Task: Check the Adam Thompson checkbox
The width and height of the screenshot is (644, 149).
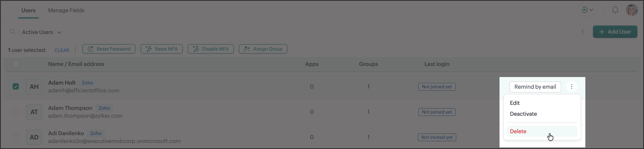Action: 16,112
